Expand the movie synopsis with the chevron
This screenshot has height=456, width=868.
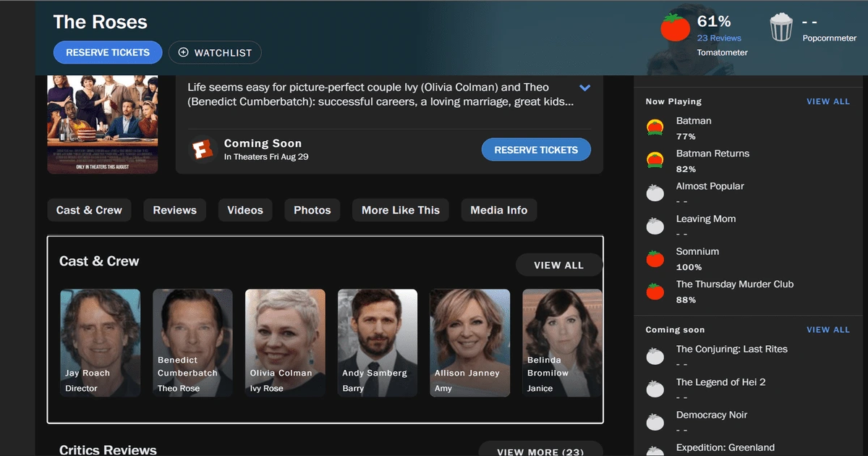click(585, 88)
